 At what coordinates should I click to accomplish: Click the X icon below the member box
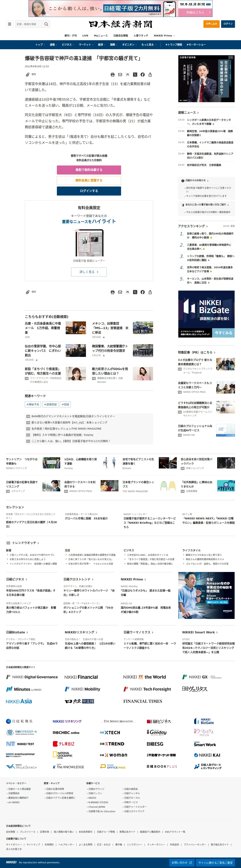135,292
